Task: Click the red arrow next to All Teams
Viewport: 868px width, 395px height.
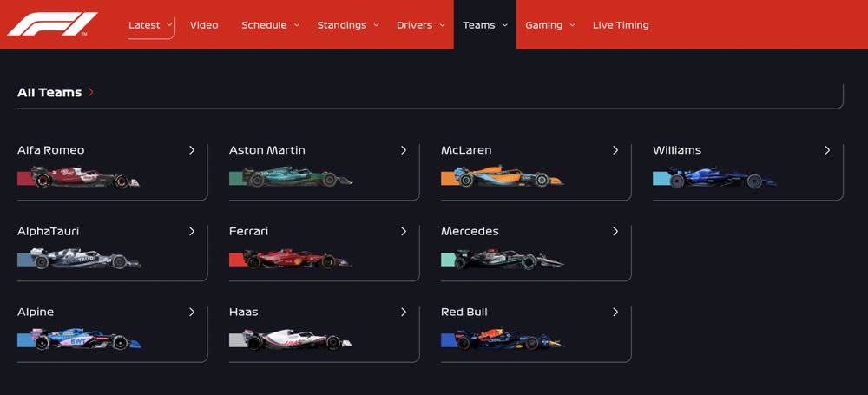Action: [x=91, y=92]
